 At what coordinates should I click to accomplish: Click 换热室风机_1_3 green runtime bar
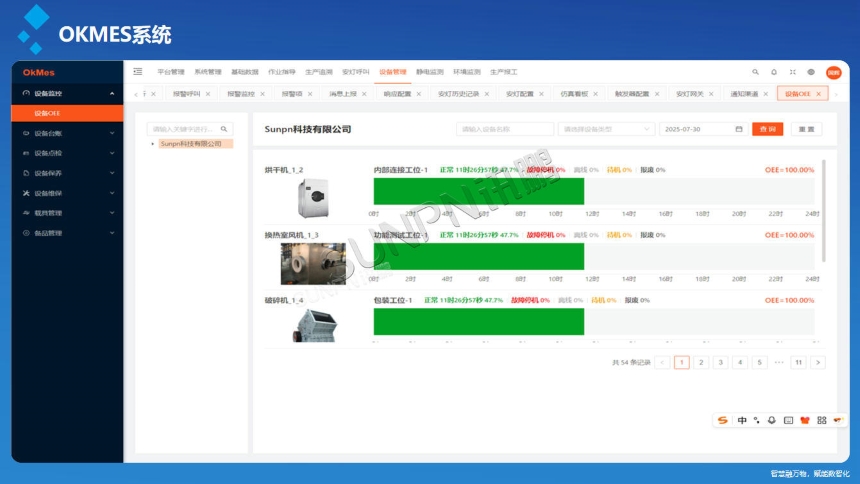(479, 256)
